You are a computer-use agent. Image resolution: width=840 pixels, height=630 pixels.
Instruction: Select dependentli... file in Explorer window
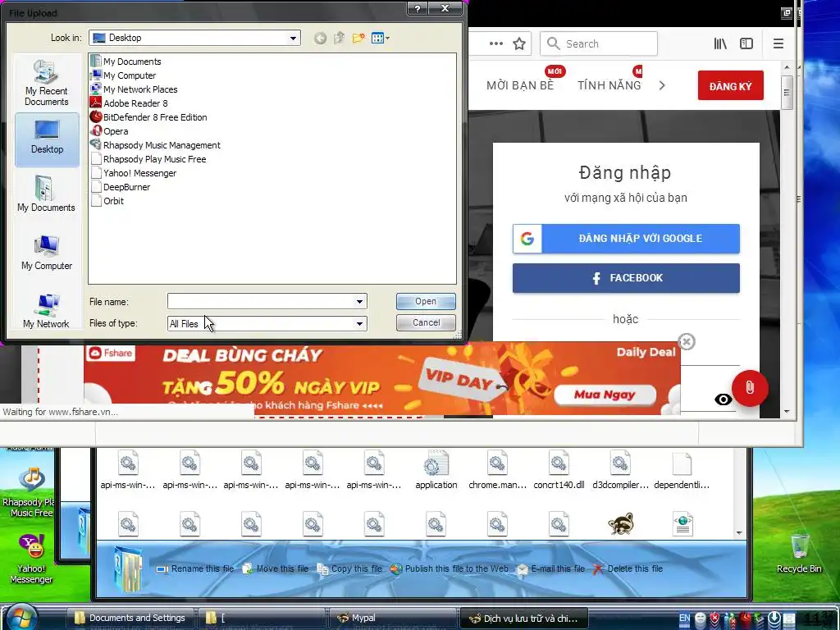[x=682, y=470]
